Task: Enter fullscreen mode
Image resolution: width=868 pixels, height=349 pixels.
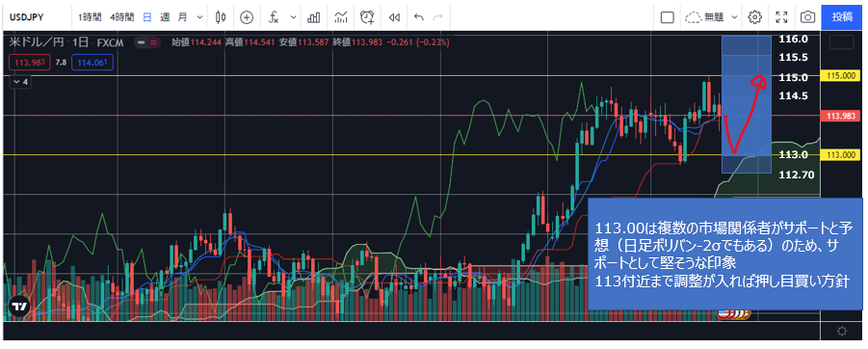Action: pos(781,17)
